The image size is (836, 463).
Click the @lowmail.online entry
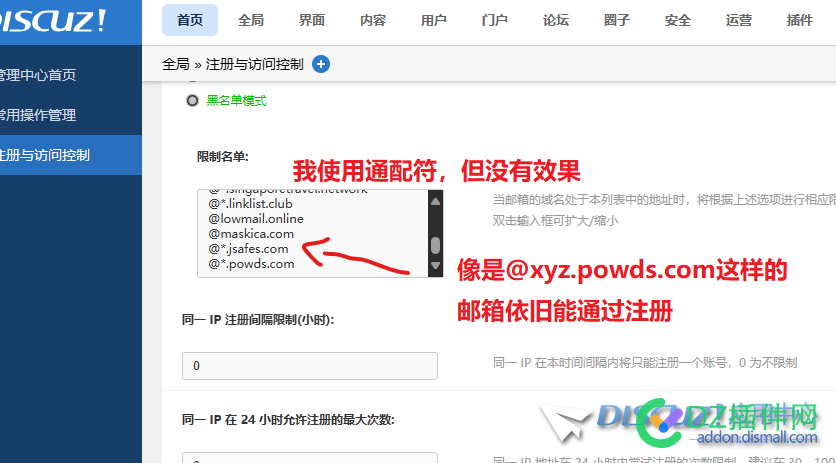pyautogui.click(x=256, y=219)
